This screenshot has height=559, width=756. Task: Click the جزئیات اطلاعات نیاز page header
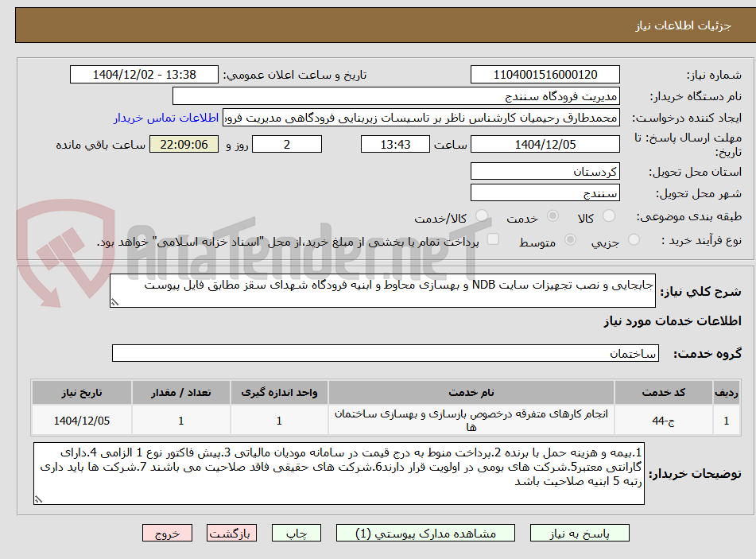tap(683, 25)
